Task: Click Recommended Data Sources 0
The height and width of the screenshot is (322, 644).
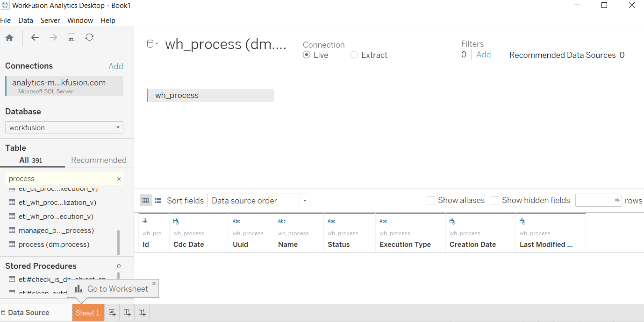Action: click(567, 55)
